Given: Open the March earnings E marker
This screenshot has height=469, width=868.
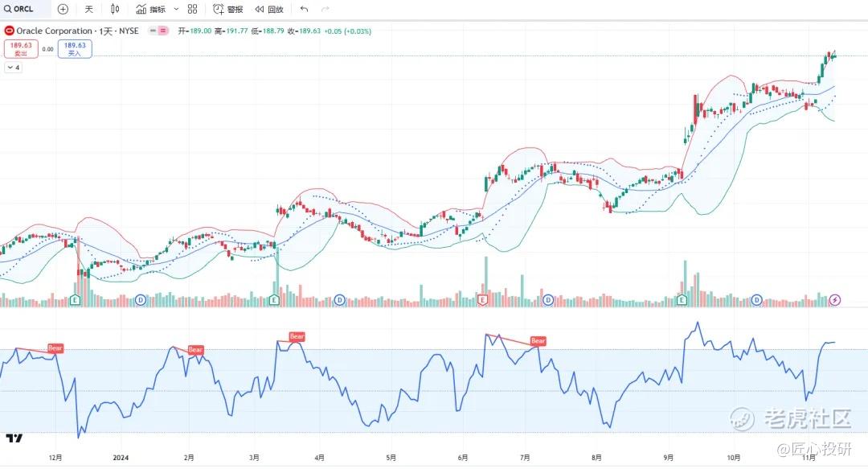Looking at the screenshot, I should click(274, 300).
